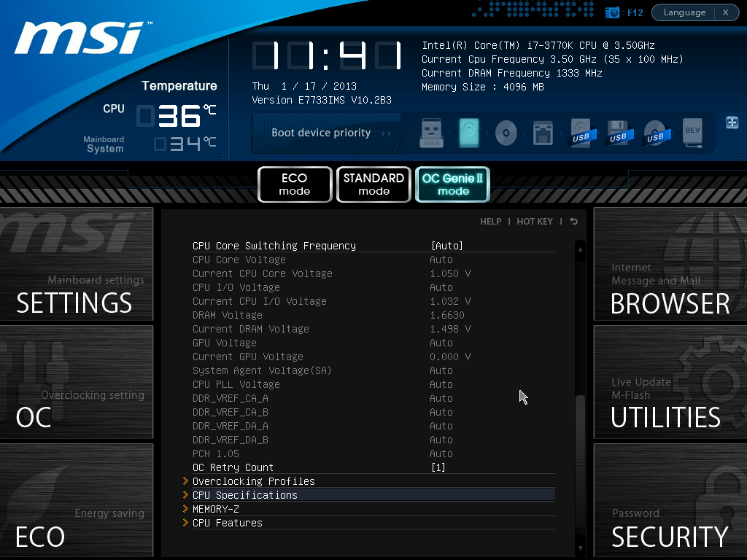Click the Current DRAM Voltage row

(x=373, y=329)
